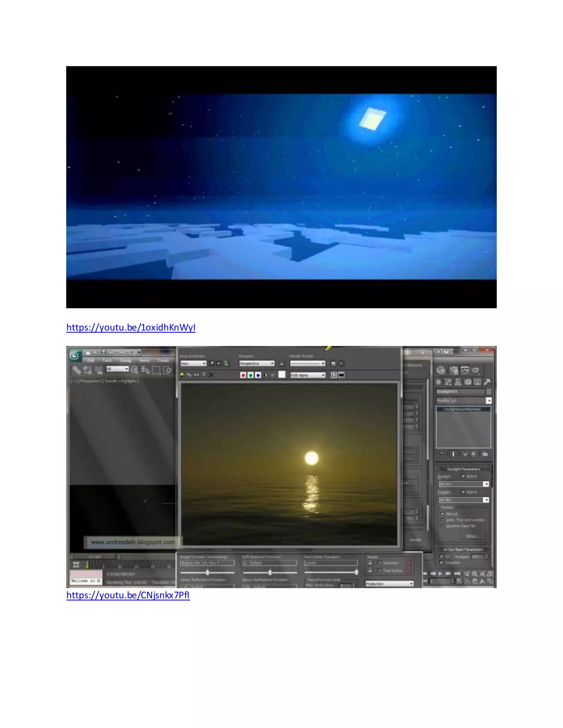Enable the green channel button
The width and height of the screenshot is (563, 728).
(x=250, y=375)
